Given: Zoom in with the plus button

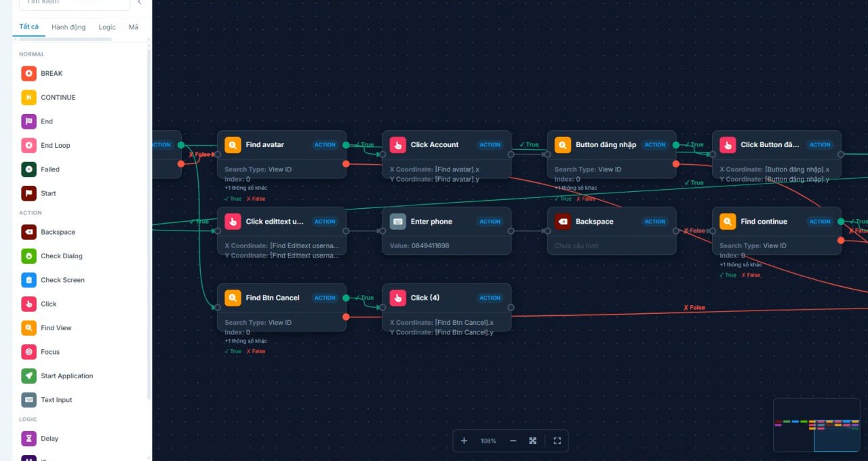Looking at the screenshot, I should point(464,441).
